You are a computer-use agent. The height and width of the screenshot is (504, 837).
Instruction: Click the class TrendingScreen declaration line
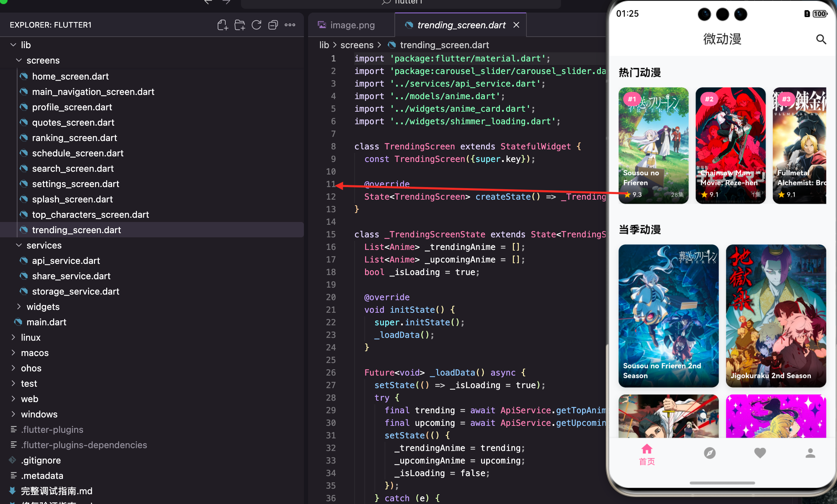click(x=468, y=146)
